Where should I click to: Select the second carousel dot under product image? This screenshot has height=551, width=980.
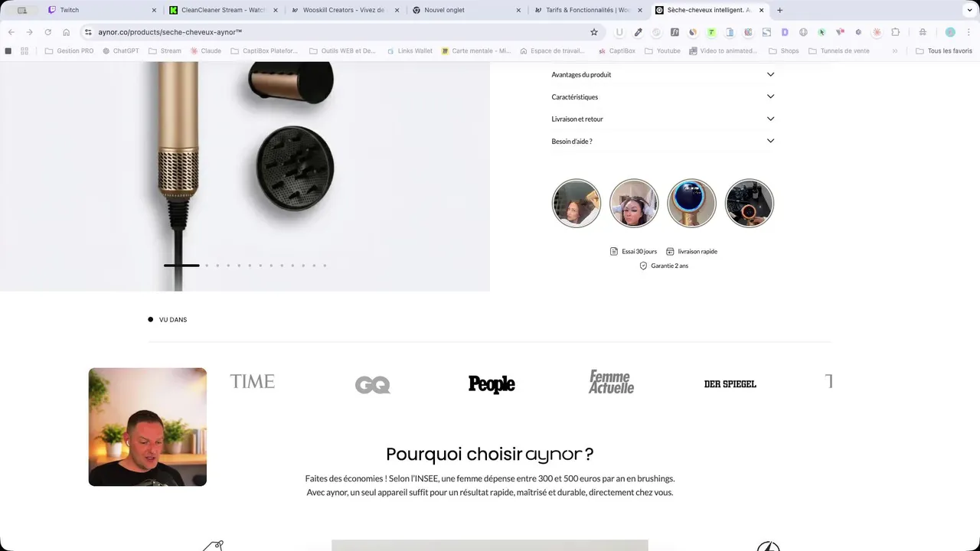pos(207,266)
